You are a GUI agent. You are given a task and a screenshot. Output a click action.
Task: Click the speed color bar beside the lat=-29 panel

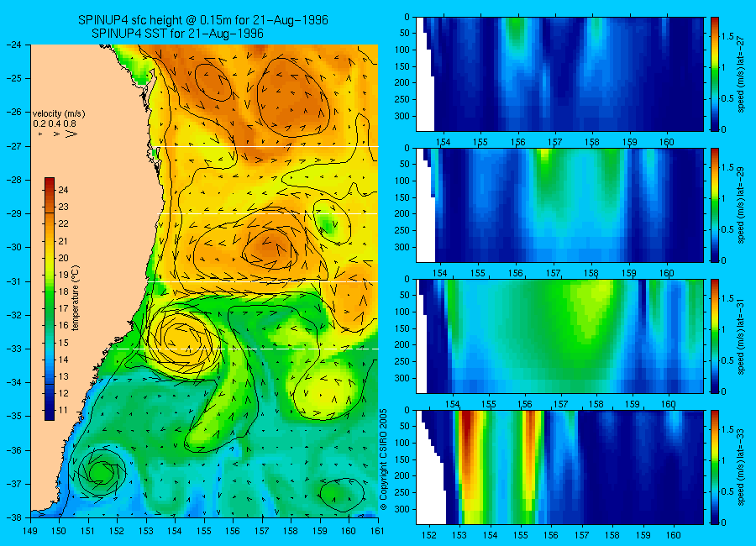pos(714,205)
